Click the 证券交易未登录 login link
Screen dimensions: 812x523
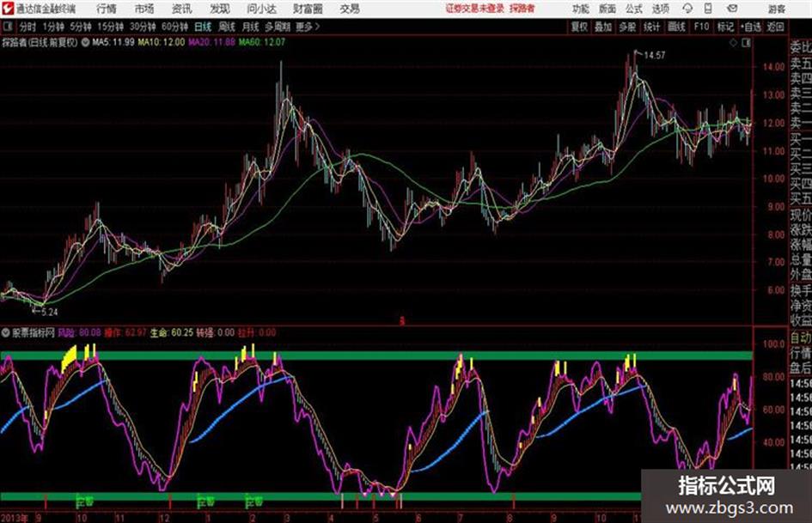(x=475, y=9)
